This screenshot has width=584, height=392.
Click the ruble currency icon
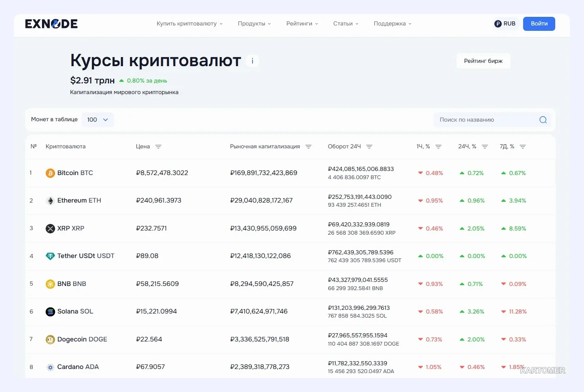(x=498, y=24)
